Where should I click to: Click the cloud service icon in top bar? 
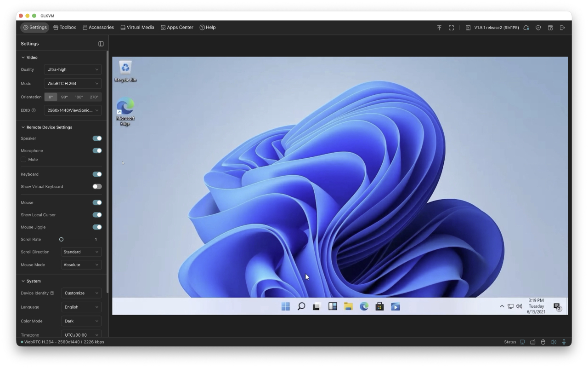526,28
